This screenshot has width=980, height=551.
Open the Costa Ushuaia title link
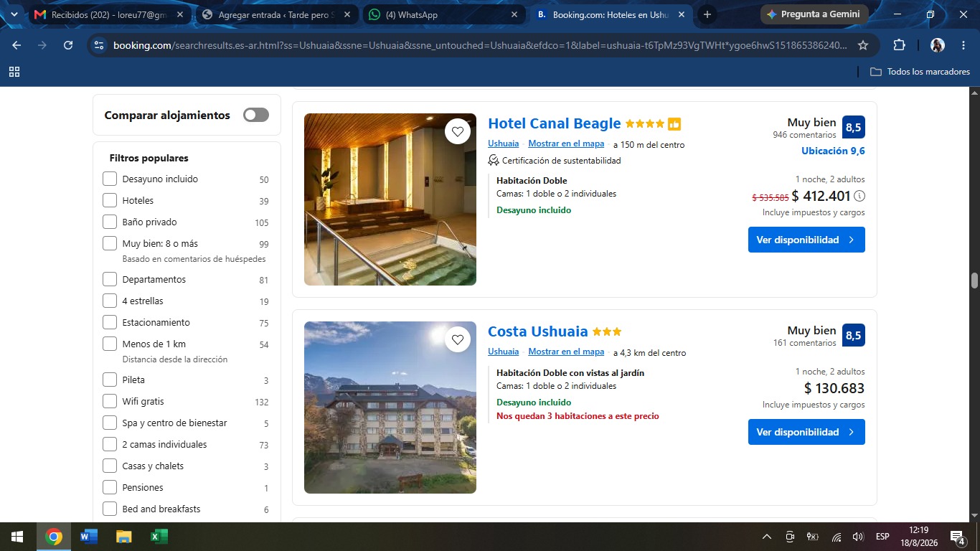tap(538, 331)
